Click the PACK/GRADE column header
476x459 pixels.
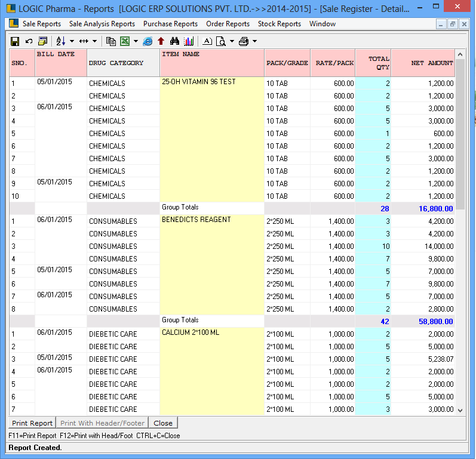click(287, 63)
